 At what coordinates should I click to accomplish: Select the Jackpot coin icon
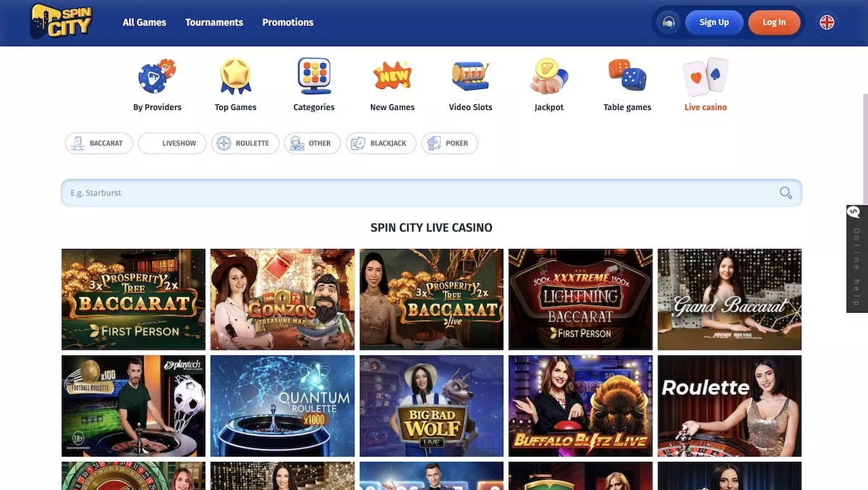(x=549, y=77)
